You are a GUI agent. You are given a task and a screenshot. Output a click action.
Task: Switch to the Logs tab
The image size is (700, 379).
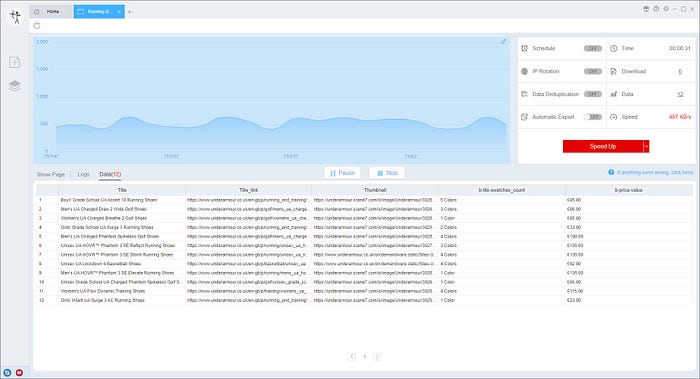[x=83, y=174]
